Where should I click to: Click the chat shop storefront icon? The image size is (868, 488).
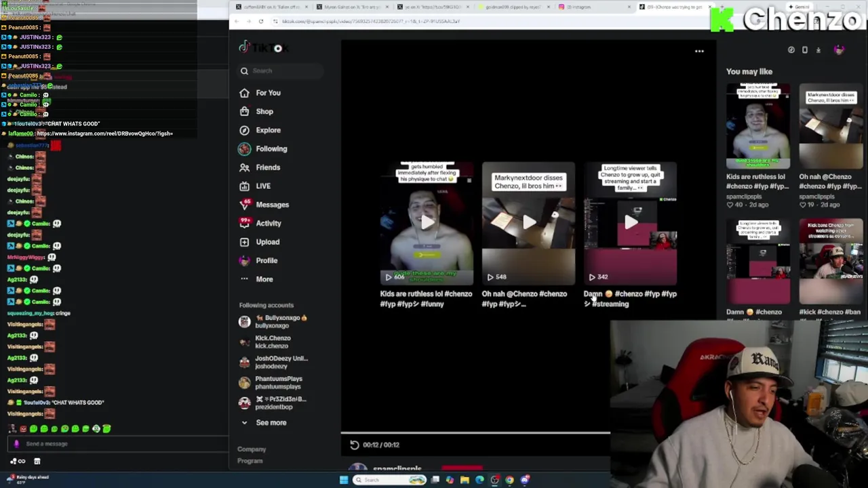pyautogui.click(x=37, y=462)
